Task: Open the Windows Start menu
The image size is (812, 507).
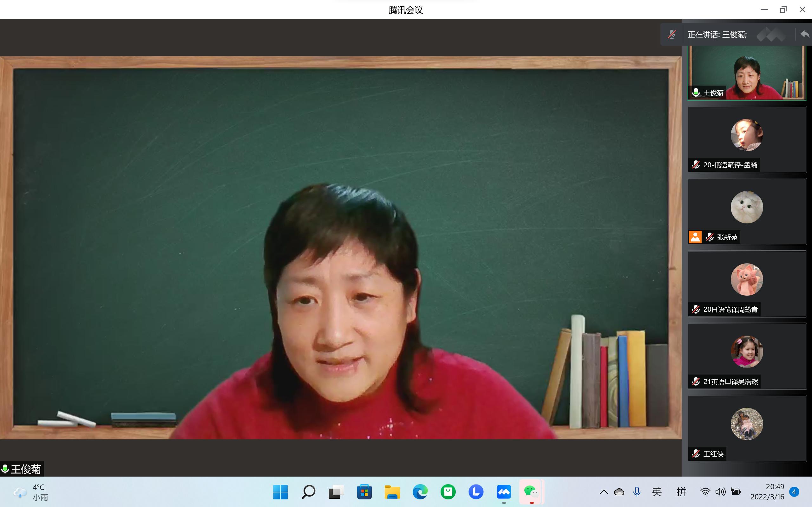Action: 280,492
